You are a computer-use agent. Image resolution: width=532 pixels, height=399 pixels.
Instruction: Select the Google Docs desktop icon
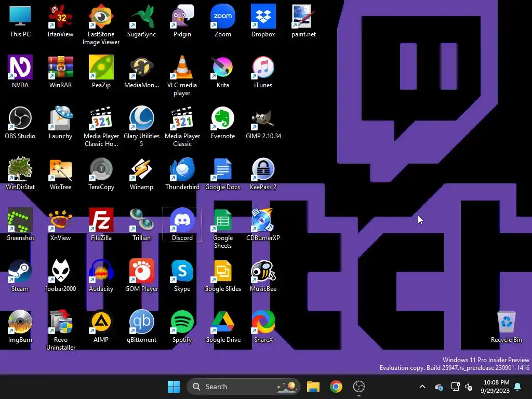[222, 174]
